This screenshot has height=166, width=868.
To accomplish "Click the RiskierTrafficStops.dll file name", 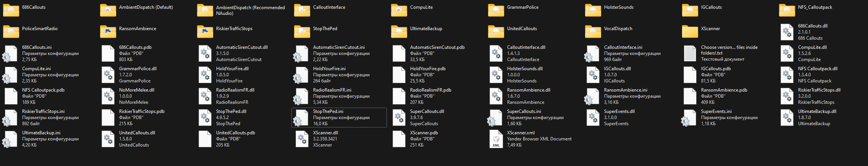I will 819,90.
